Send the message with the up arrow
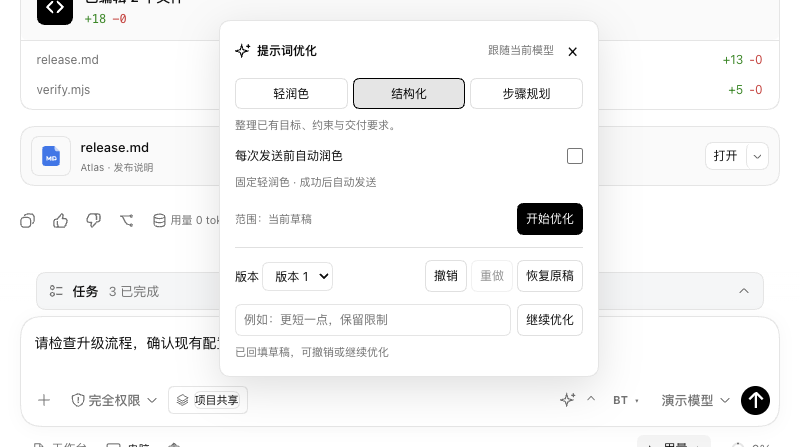 tap(755, 400)
